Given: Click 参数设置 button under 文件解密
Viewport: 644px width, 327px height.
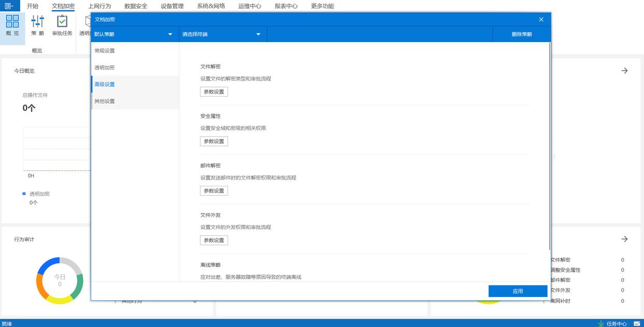Looking at the screenshot, I should (x=214, y=92).
